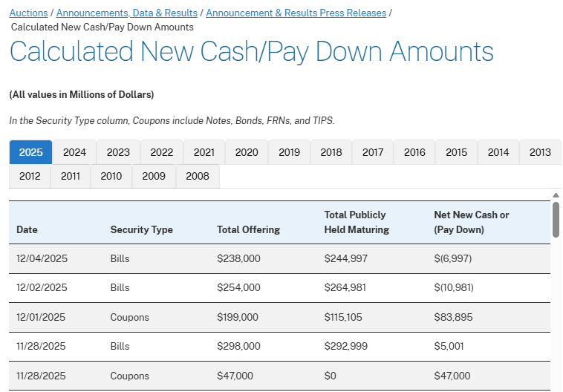Open the Auctions breadcrumb link
This screenshot has height=392, width=563.
pyautogui.click(x=28, y=13)
